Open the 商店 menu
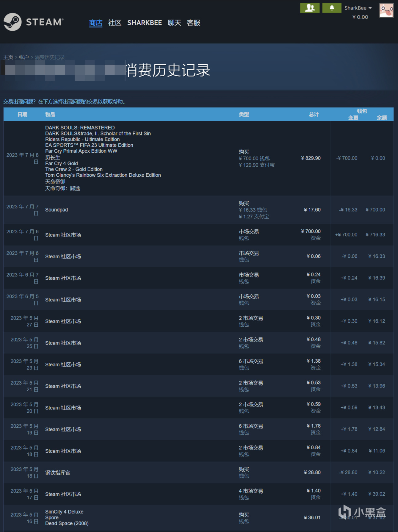 96,23
